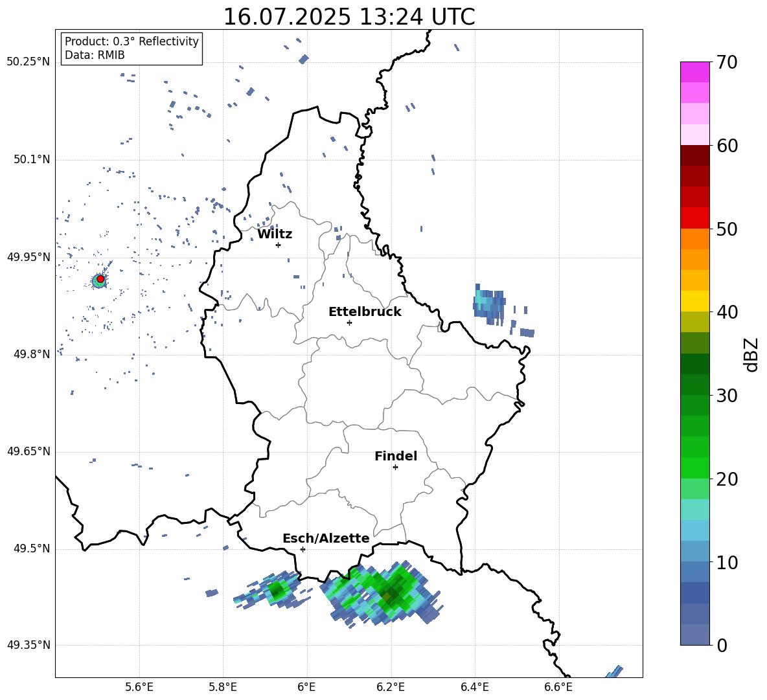
Task: Click the bright green colorbar segment at 20
Action: pyautogui.click(x=695, y=468)
